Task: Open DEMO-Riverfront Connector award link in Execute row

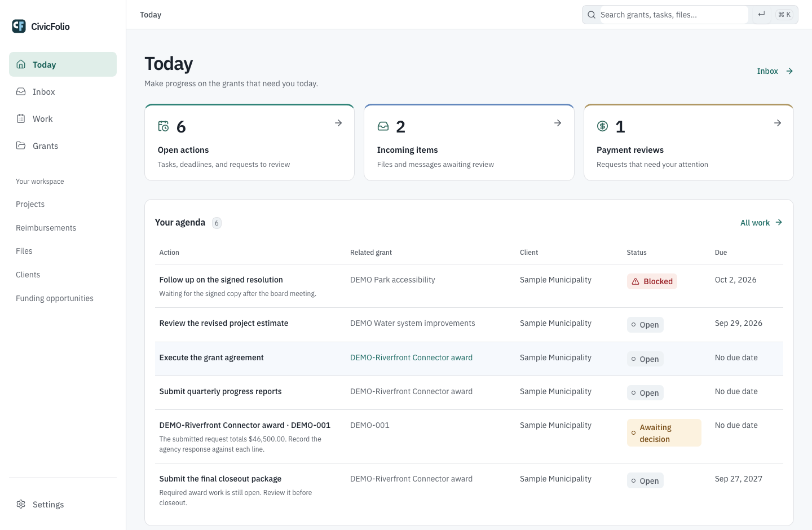Action: click(411, 357)
